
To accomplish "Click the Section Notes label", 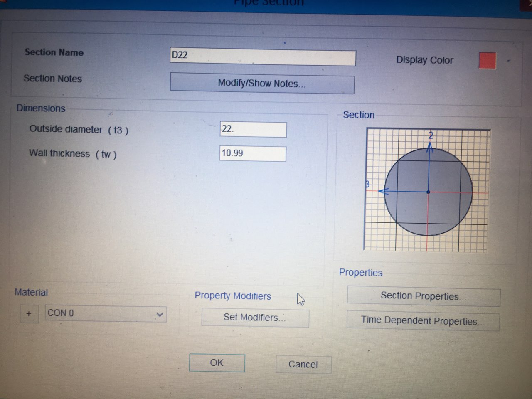I will click(53, 79).
